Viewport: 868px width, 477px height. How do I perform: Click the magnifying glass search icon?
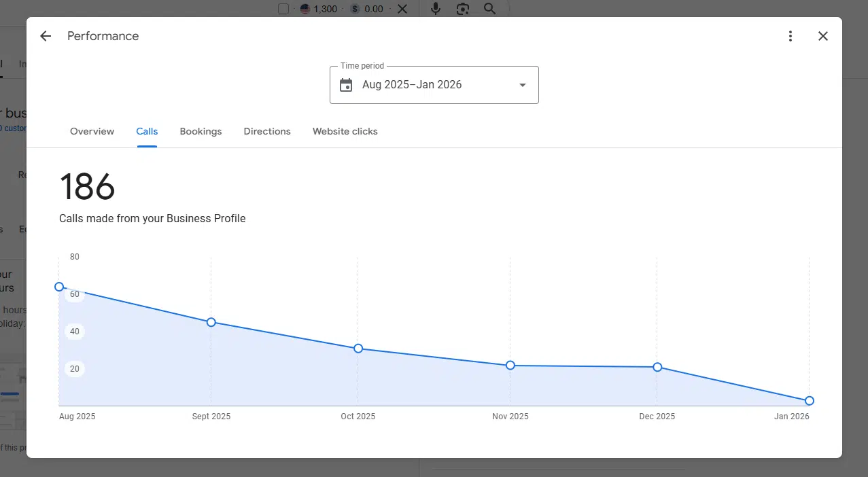[489, 9]
